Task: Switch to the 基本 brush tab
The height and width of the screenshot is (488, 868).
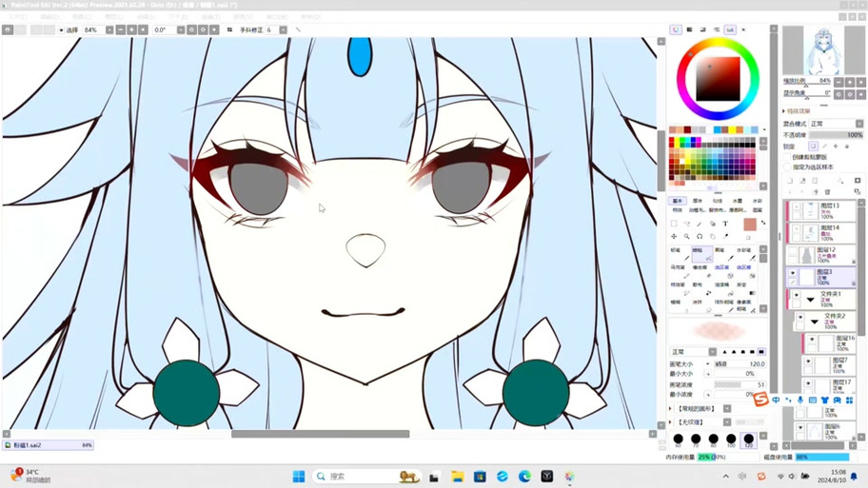Action: click(678, 201)
